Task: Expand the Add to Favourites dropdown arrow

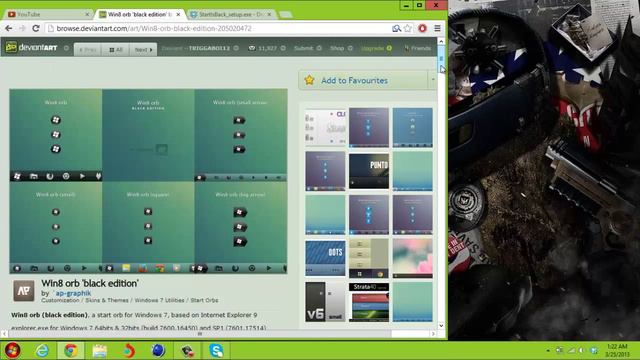Action: pos(432,80)
